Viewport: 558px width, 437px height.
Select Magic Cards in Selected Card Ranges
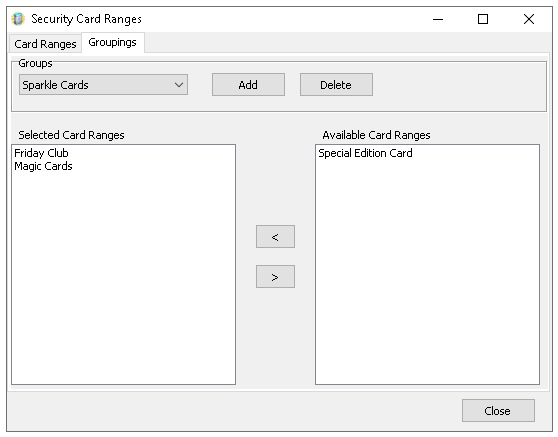(43, 166)
